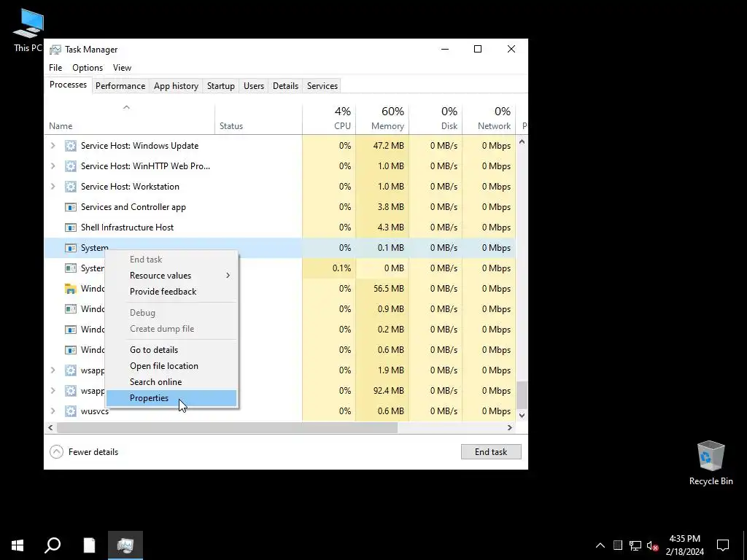Image resolution: width=747 pixels, height=560 pixels.
Task: Select Search online in context menu
Action: coord(171,382)
